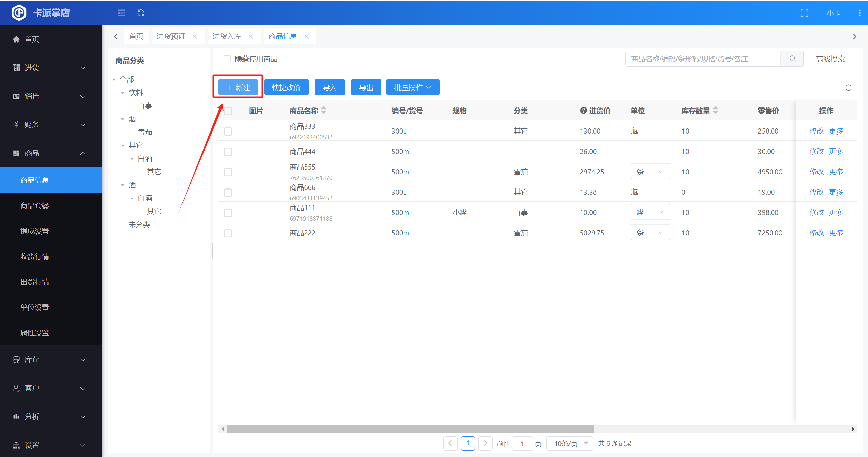Click the horizontal table scrollbar

410,429
